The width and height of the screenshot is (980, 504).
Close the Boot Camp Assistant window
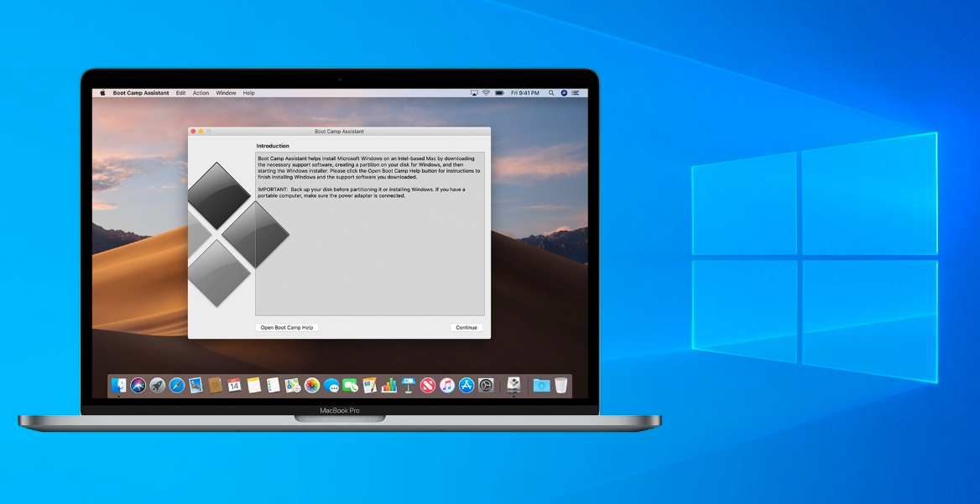(x=193, y=131)
